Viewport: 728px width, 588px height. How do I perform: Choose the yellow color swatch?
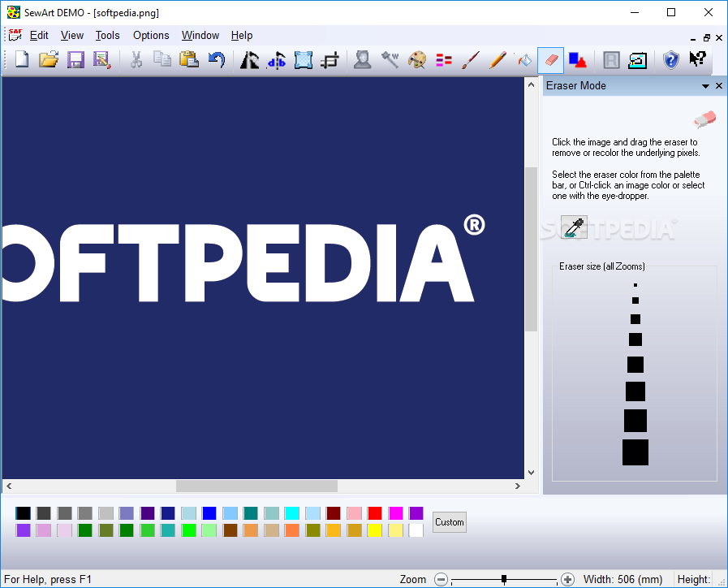click(375, 530)
